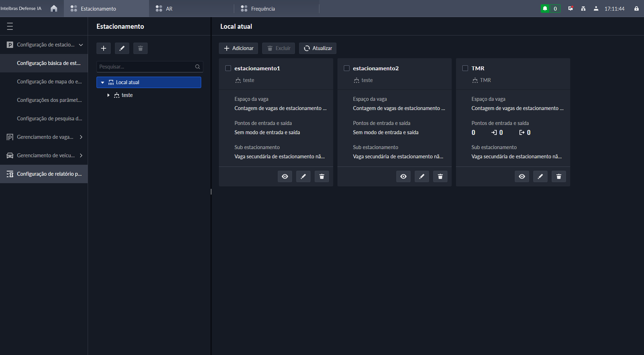644x355 pixels.
Task: Click the home icon in top bar
Action: (54, 9)
